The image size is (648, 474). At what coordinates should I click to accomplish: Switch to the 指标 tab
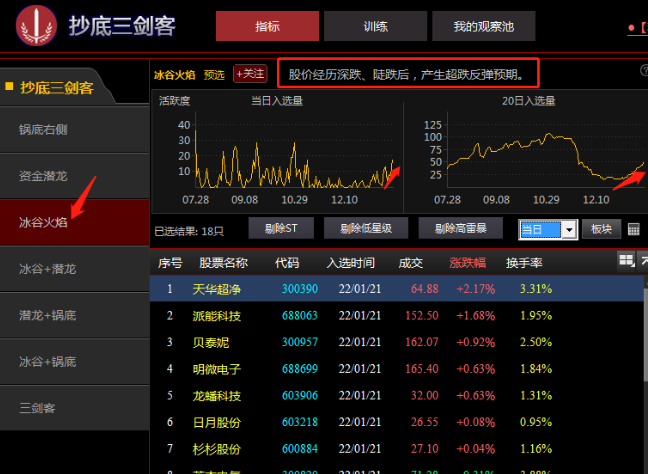[x=267, y=26]
